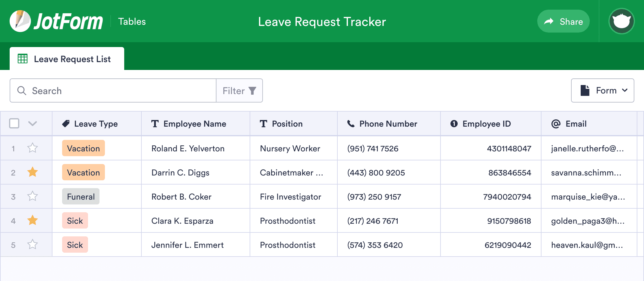
Task: Unstar Darrin C. Diggs's row
Action: point(33,172)
